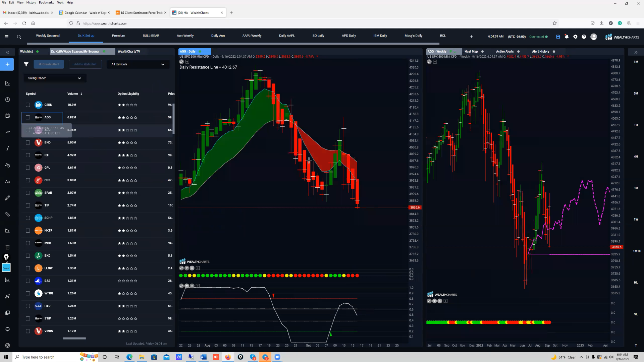Switch to AAPL-Weekly workspace tab

click(252, 36)
